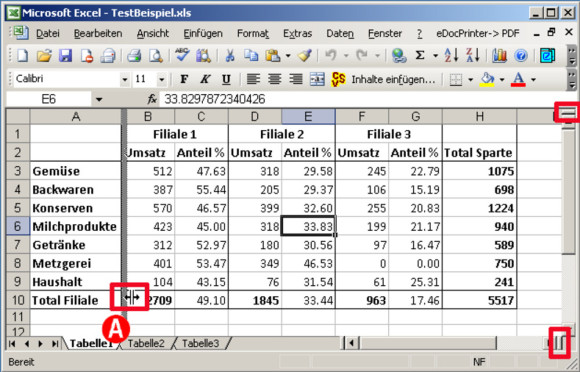Toggle bold F formatting button
The image size is (580, 372).
(x=184, y=79)
